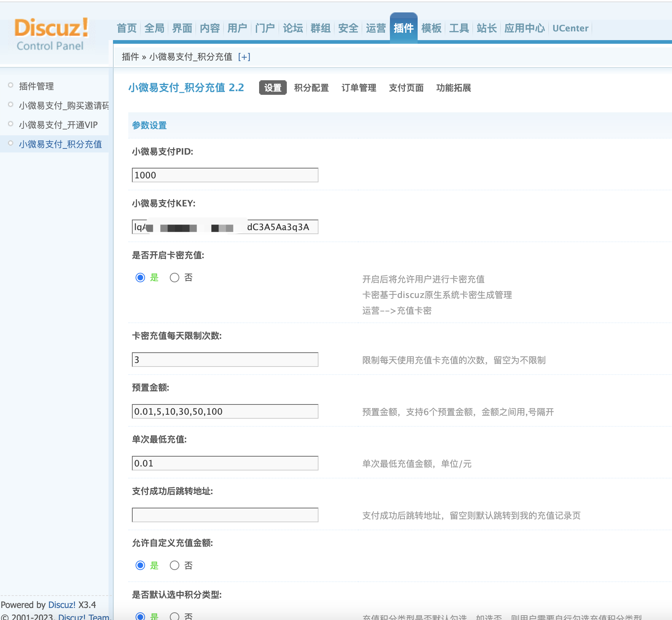Click the Discuz! Control Panel logo
Screen dimensions: 672x620
coord(51,34)
